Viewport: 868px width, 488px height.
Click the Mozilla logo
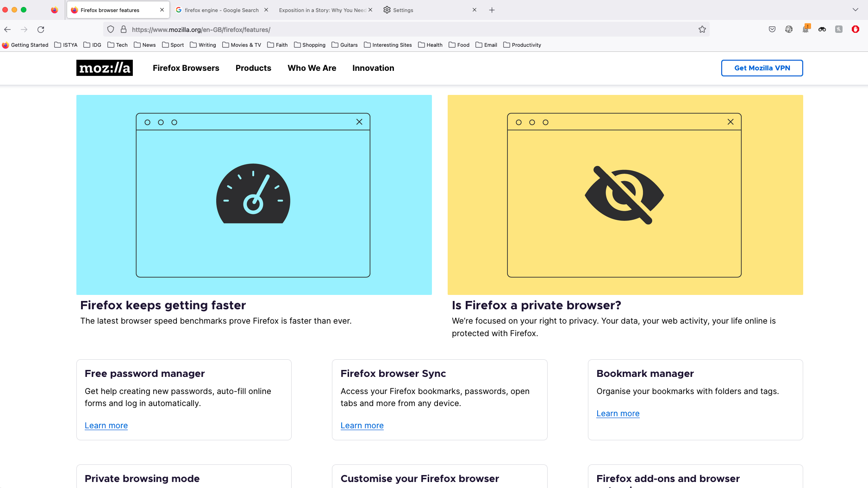(x=105, y=68)
